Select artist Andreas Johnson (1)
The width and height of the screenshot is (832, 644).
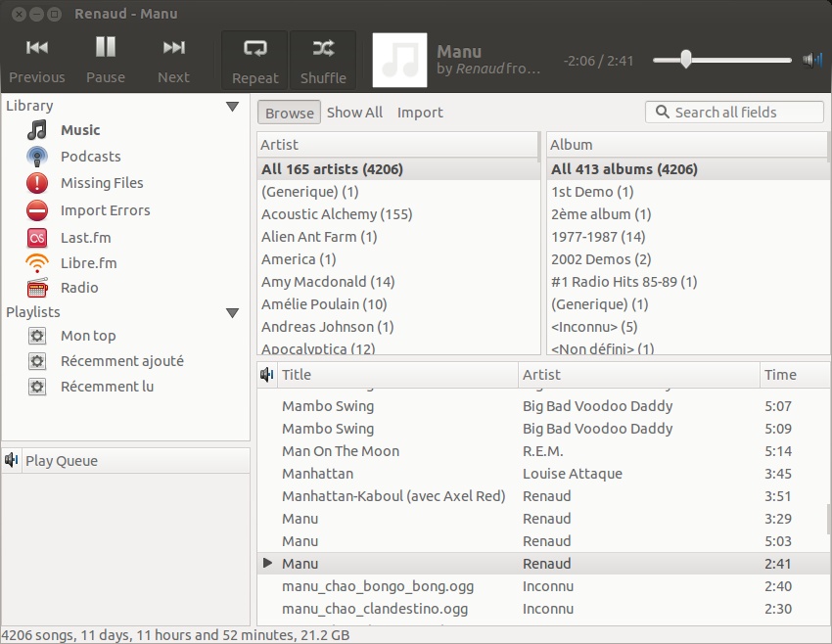(398, 327)
